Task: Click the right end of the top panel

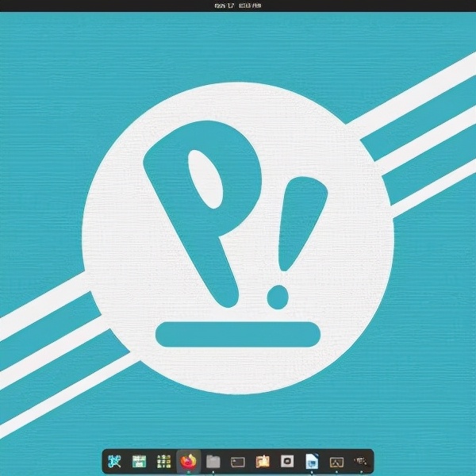Action: tap(466, 6)
